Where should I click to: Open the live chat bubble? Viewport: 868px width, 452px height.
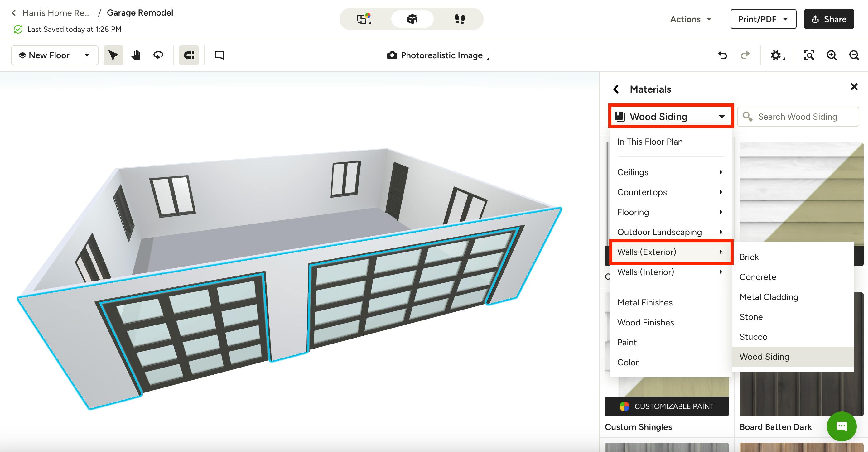coord(841,426)
